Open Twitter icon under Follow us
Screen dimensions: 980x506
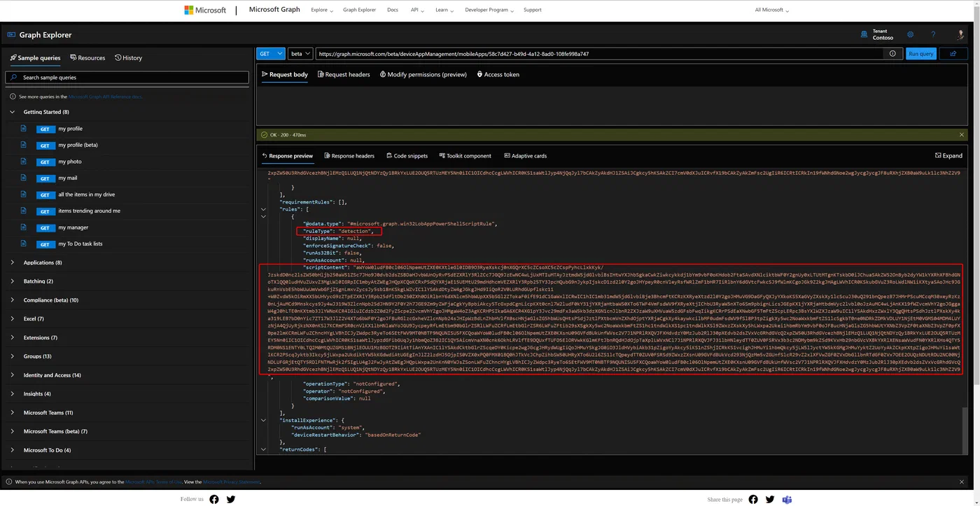point(231,499)
